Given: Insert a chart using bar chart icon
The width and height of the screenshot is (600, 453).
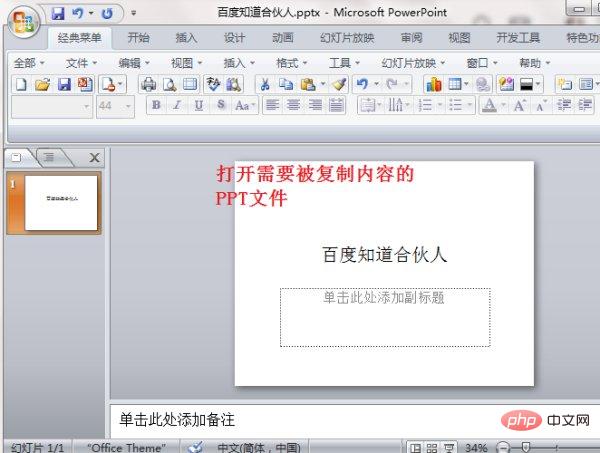Looking at the screenshot, I should click(434, 84).
